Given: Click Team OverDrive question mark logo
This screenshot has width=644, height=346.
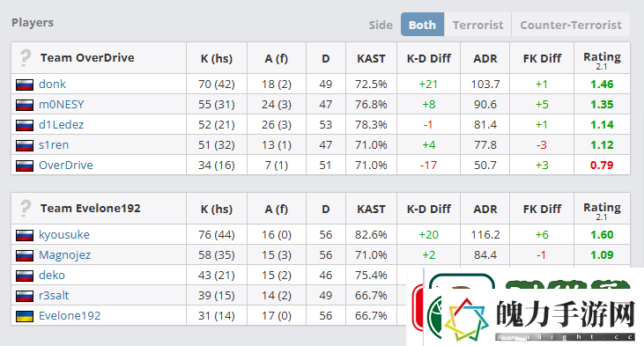Looking at the screenshot, I should pyautogui.click(x=26, y=58).
